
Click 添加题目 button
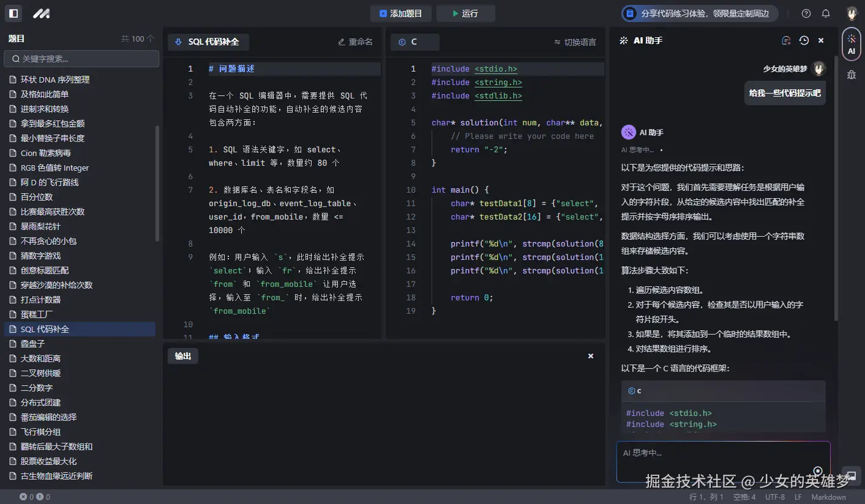400,13
